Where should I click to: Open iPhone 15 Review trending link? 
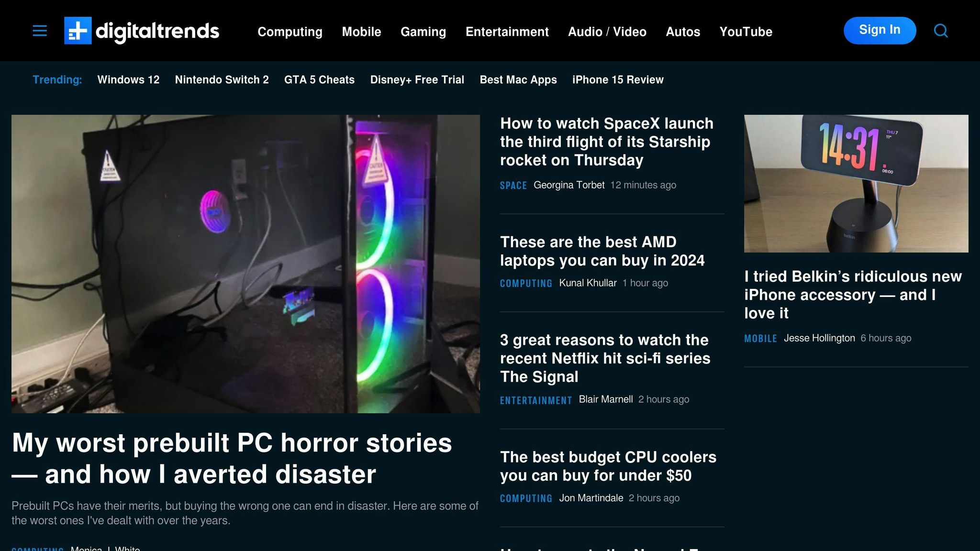point(618,80)
